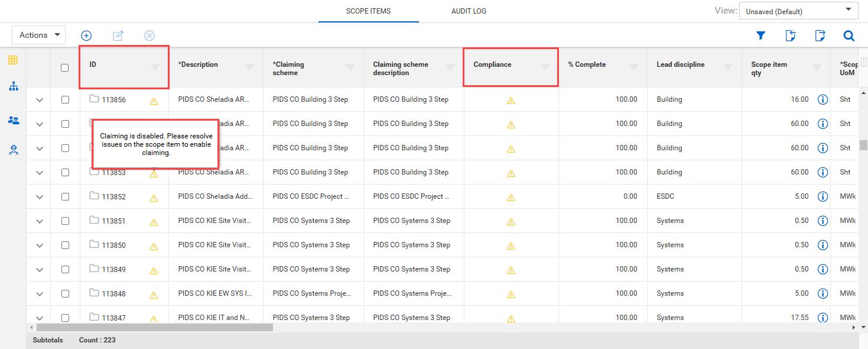The image size is (868, 349).
Task: Open the people group sidebar icon
Action: 13,120
